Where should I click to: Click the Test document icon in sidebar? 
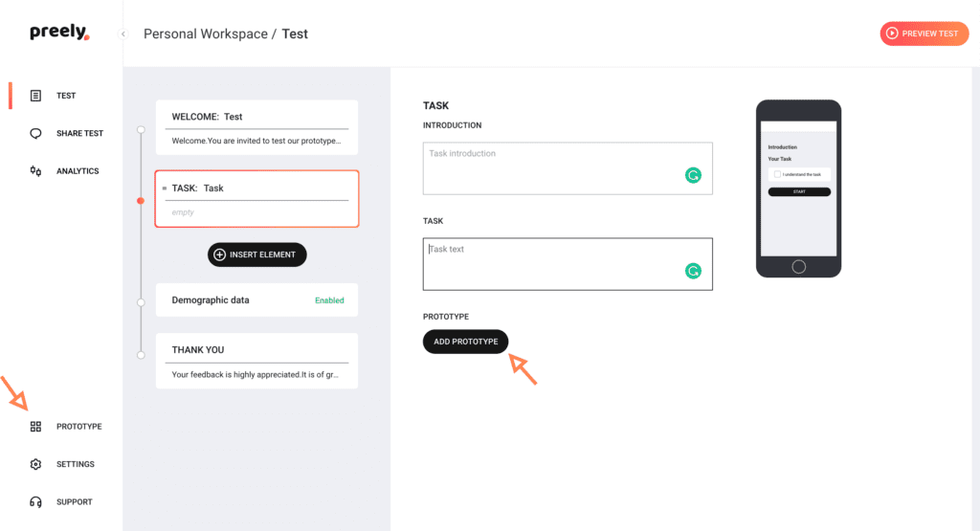(35, 96)
